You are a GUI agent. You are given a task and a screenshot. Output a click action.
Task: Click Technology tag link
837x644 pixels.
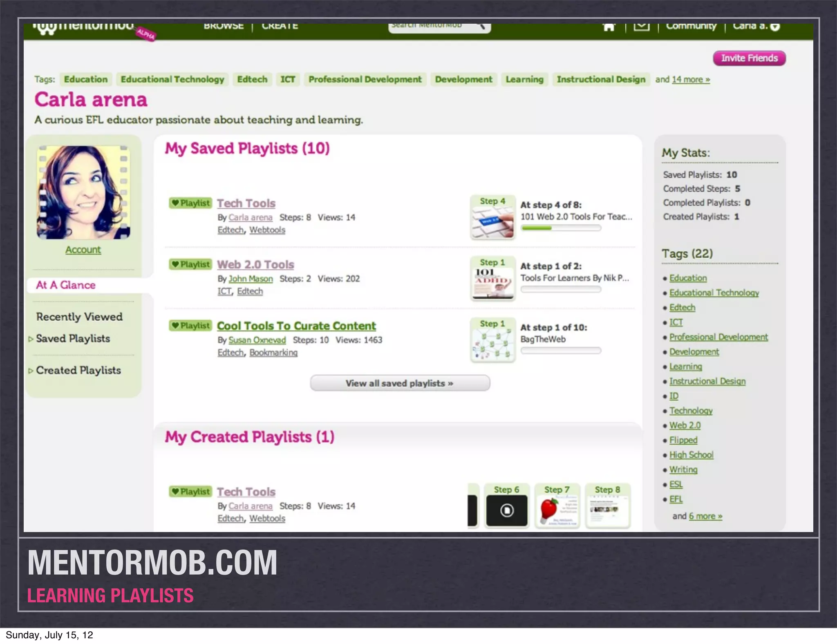(x=691, y=411)
